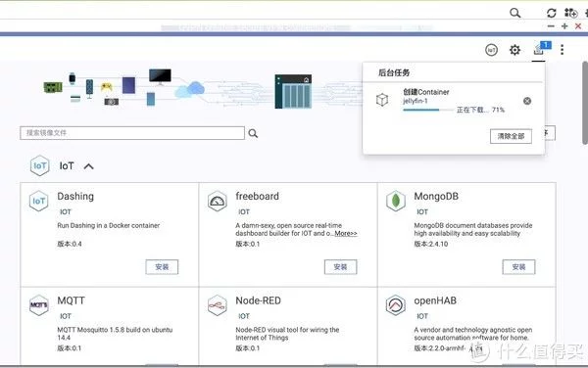This screenshot has width=588, height=368.
Task: Click the 版本:2.4.10 MongoDB version text
Action: (431, 244)
